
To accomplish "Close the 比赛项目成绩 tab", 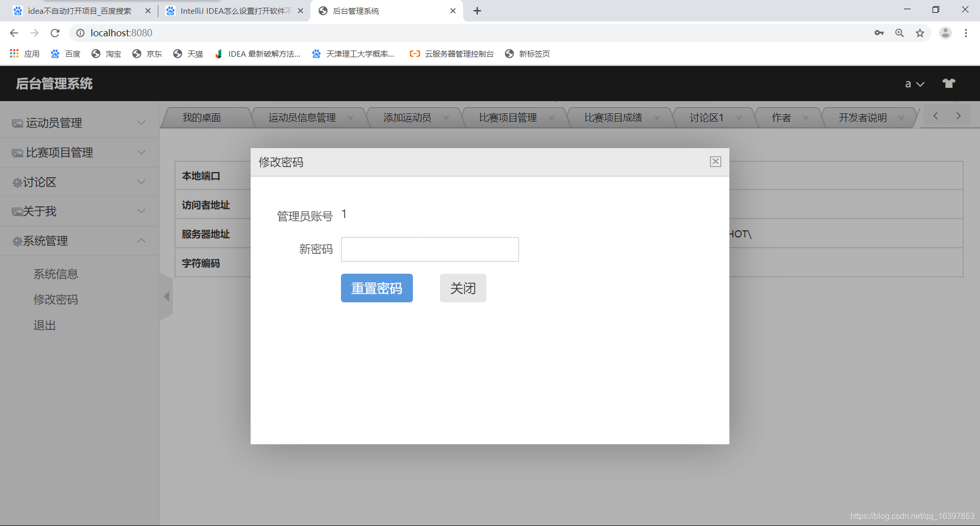I will point(657,118).
